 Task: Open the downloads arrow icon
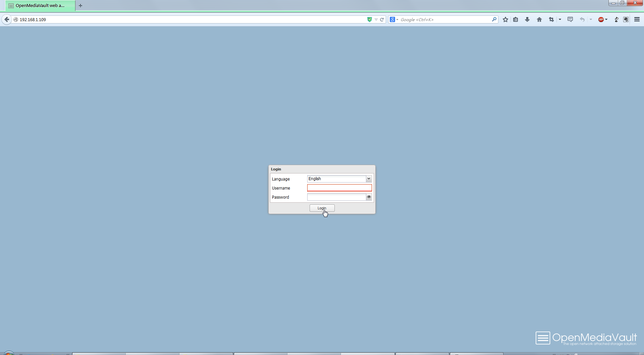[x=527, y=19]
